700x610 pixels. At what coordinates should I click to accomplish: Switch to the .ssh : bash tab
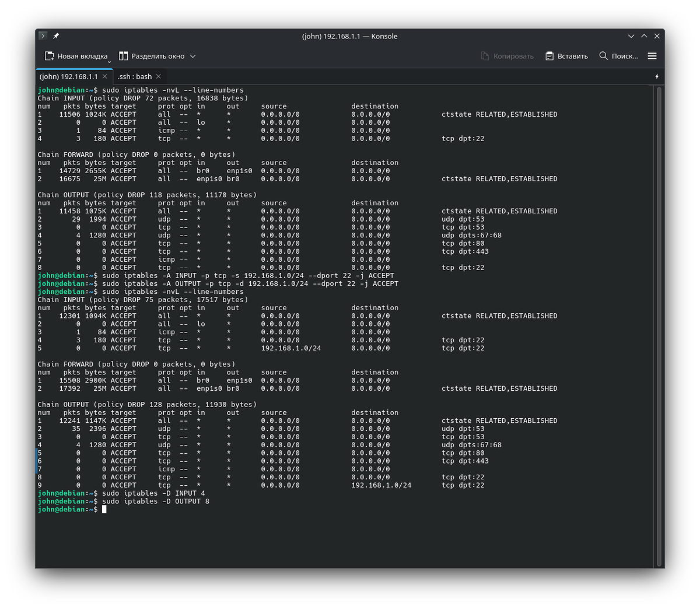click(x=135, y=76)
